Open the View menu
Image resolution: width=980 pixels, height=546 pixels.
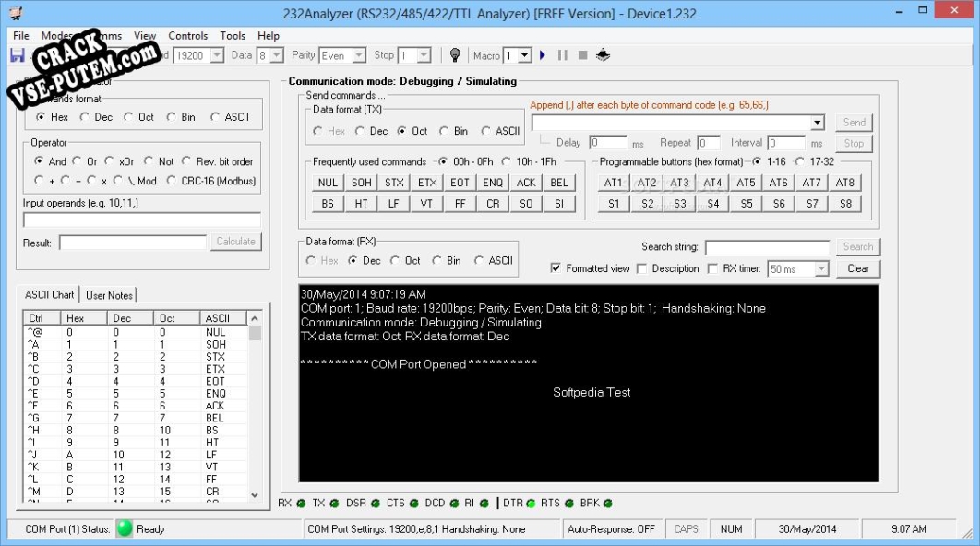144,36
